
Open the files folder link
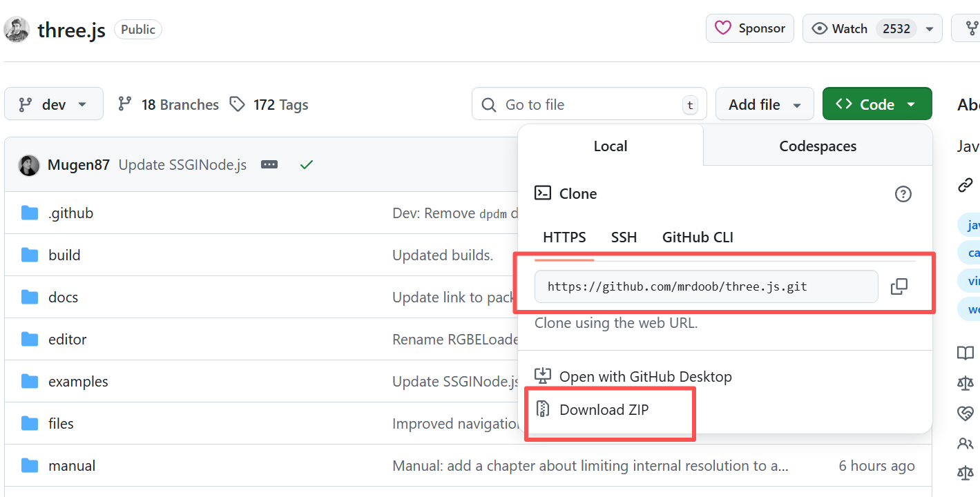coord(61,424)
